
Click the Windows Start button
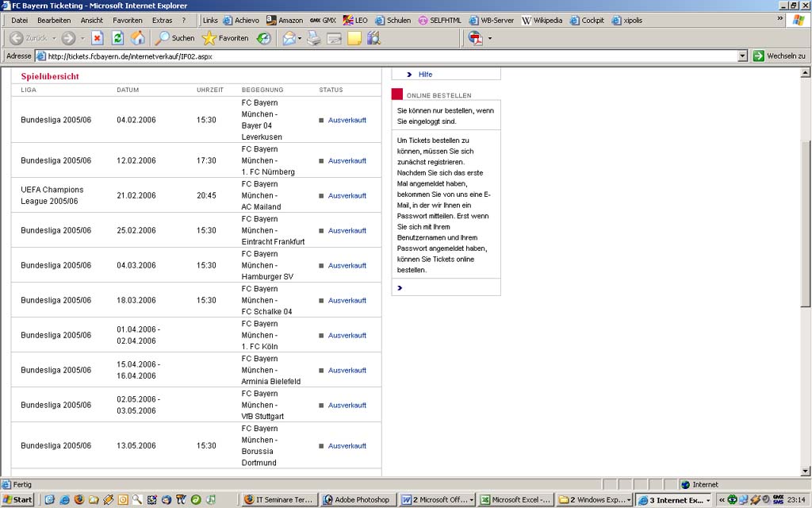pyautogui.click(x=17, y=500)
